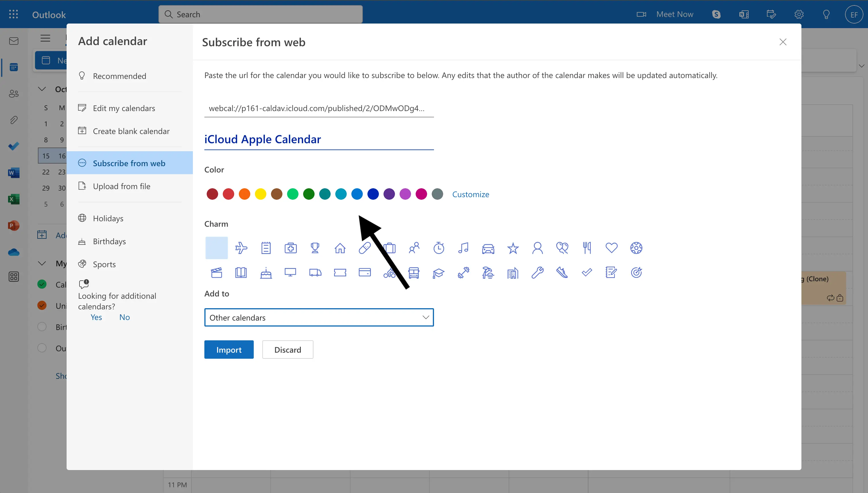This screenshot has width=868, height=493.
Task: Select the checkmark charm icon
Action: pyautogui.click(x=587, y=272)
